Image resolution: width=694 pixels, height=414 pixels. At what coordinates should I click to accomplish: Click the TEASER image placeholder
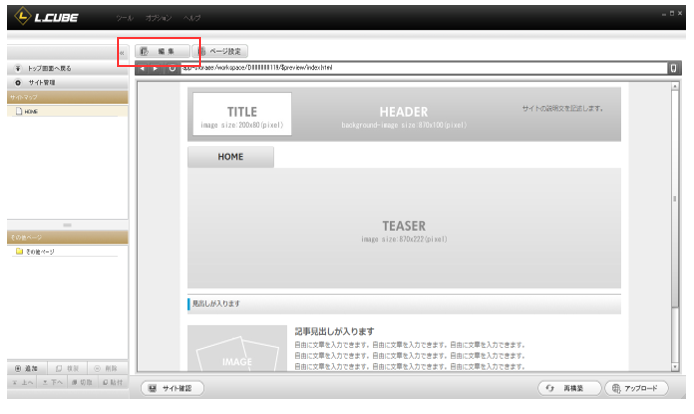pos(404,228)
